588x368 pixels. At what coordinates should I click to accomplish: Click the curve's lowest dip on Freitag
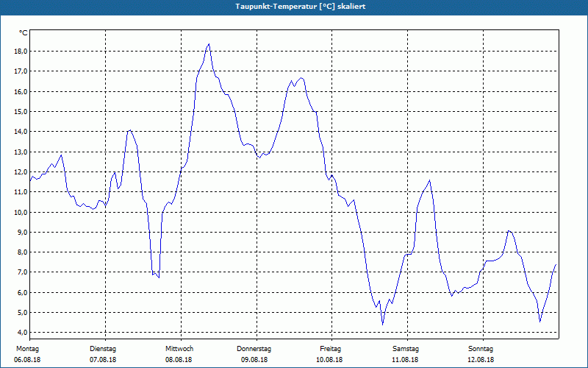(382, 325)
